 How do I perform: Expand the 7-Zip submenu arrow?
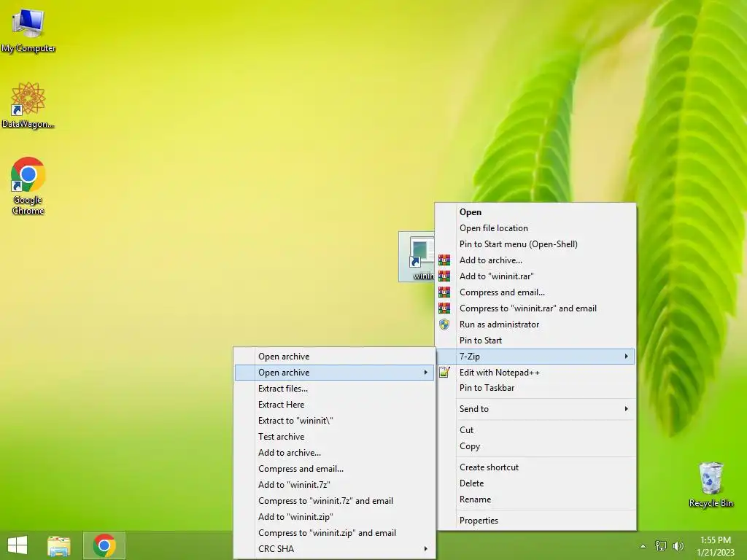pos(627,356)
